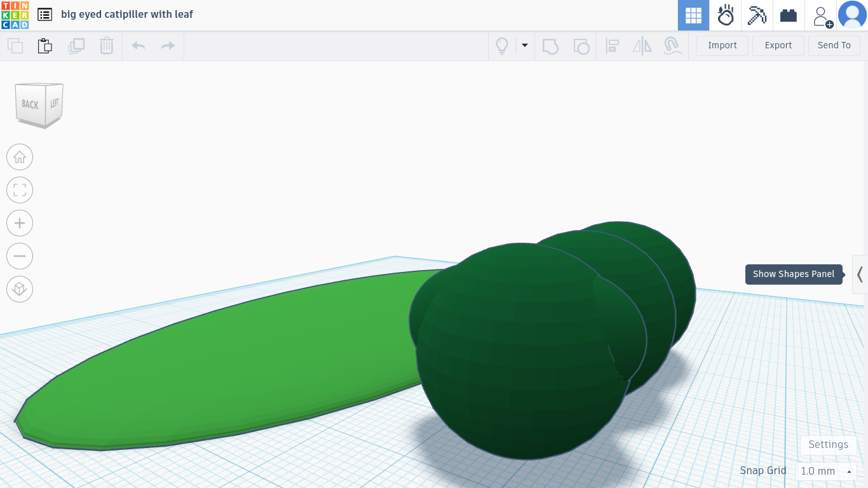Click the Delete trash can icon

tap(107, 46)
